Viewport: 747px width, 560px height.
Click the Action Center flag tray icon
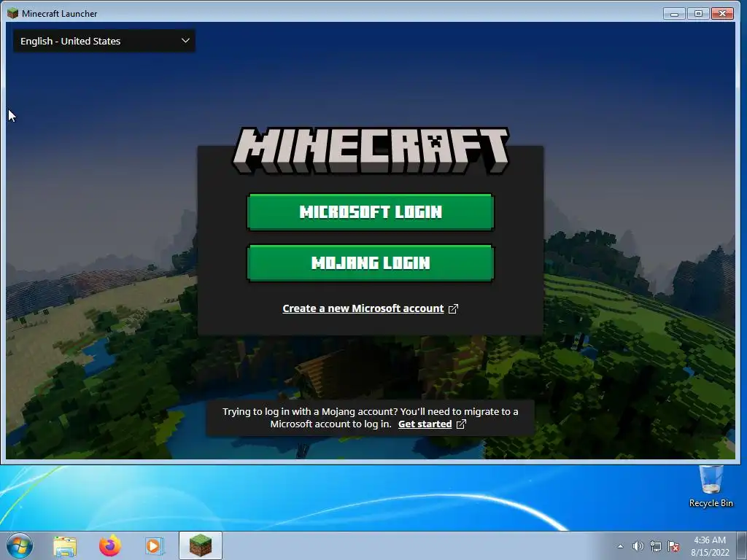(x=673, y=546)
